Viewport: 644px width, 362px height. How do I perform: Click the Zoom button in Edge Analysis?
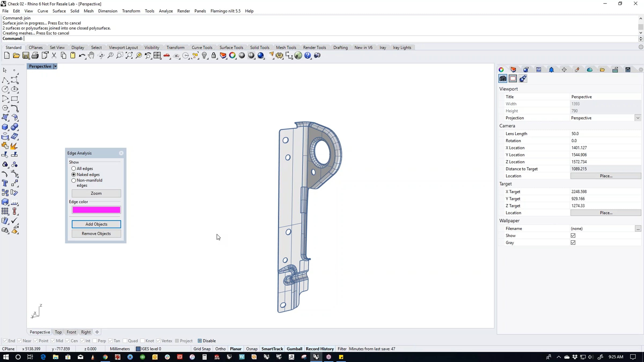point(96,193)
